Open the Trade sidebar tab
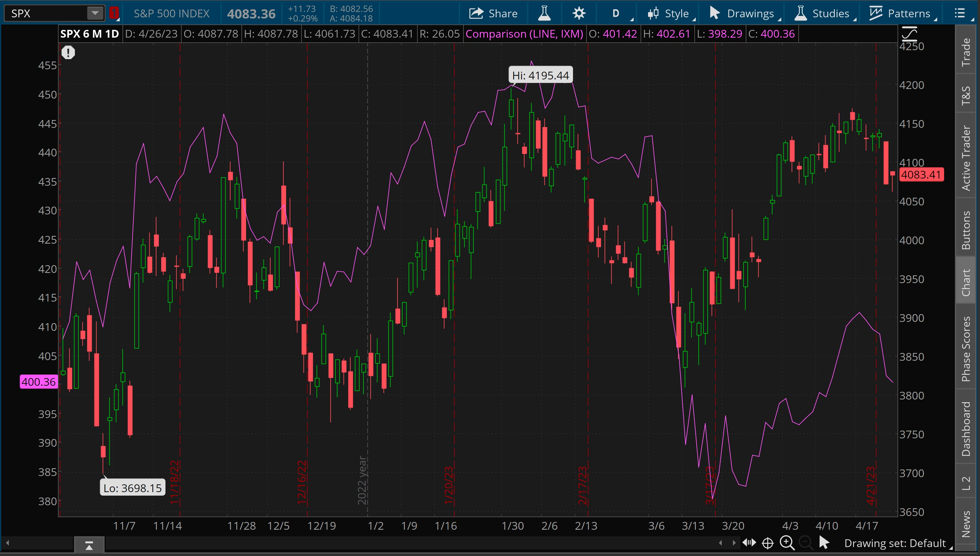The height and width of the screenshot is (556, 980). point(967,52)
